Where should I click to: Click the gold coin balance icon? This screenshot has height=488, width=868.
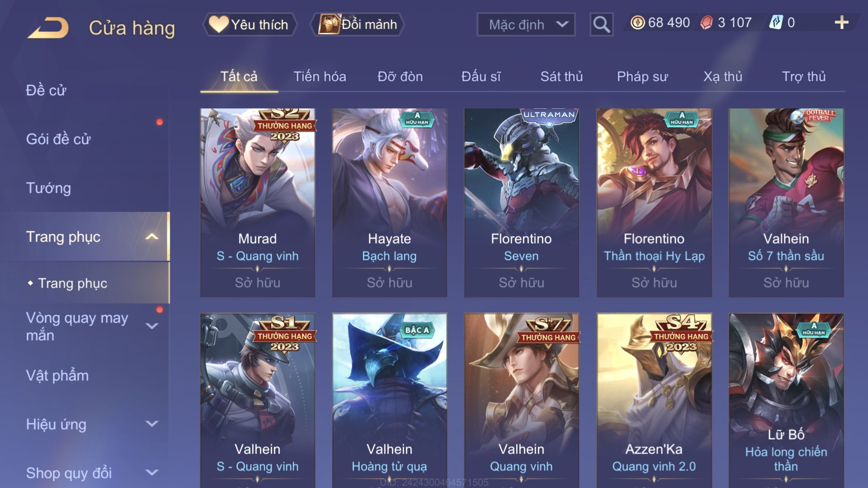pos(638,22)
